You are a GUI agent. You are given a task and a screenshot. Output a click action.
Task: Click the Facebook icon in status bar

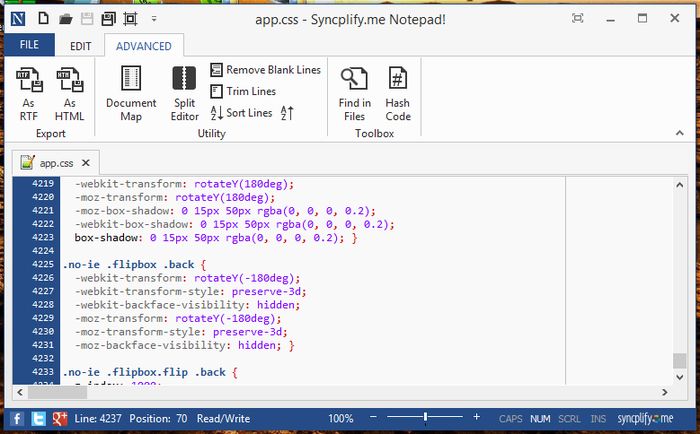coord(19,418)
